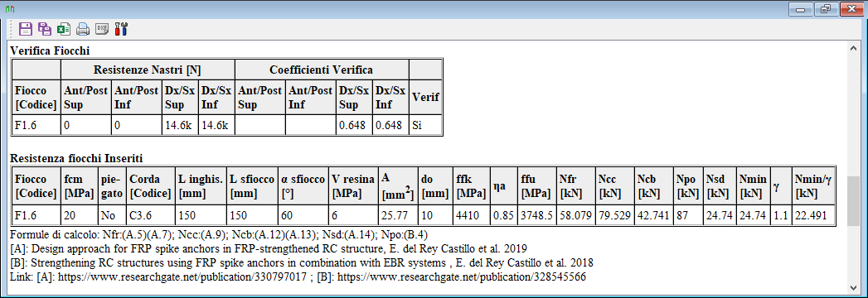
Task: Print the report with the printer icon
Action: (82, 29)
